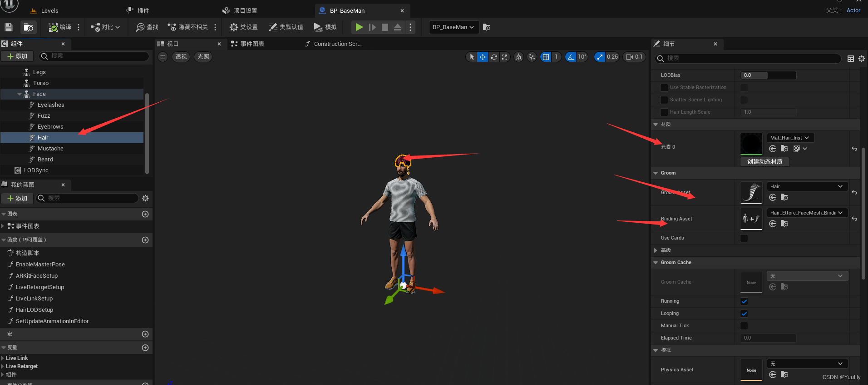The width and height of the screenshot is (868, 385).
Task: Open the Hair_Ettore_FaceMesh Binding Asset dropdown
Action: point(807,213)
